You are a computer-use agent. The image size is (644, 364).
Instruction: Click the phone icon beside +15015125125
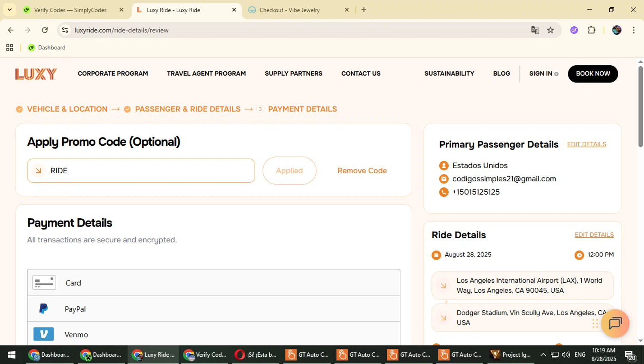tap(444, 192)
